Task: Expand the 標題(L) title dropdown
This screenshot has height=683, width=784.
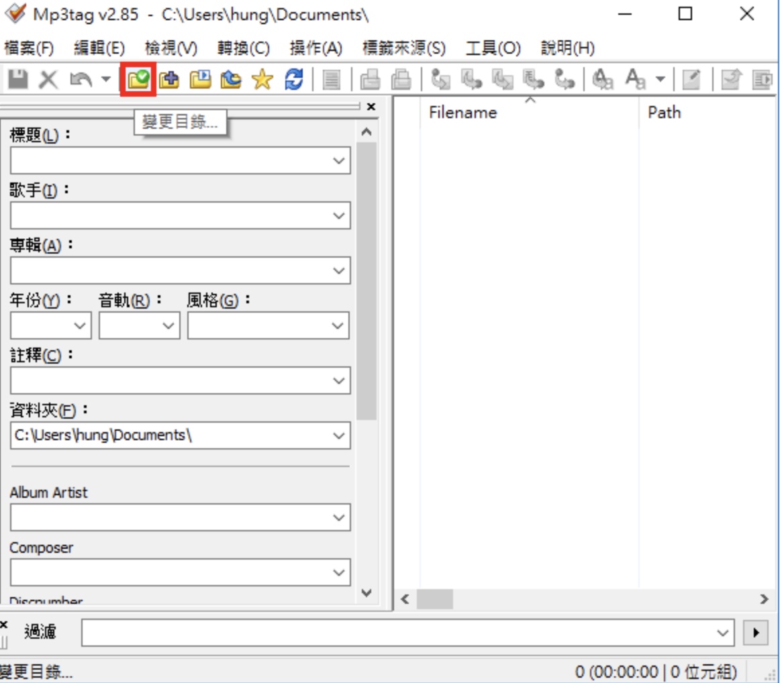Action: [339, 161]
